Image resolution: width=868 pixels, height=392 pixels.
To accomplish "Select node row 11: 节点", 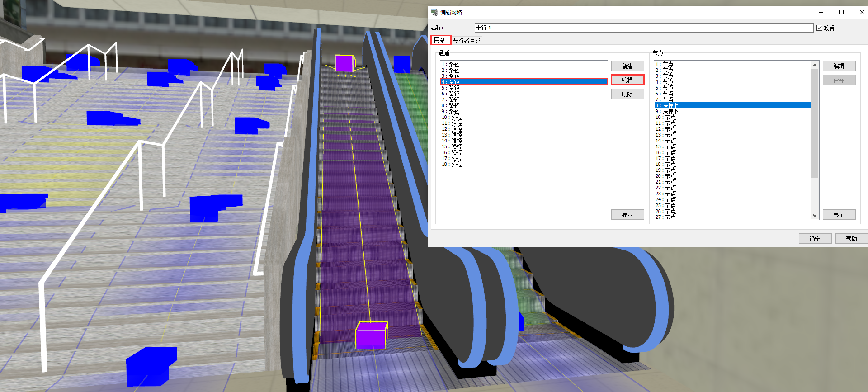I will click(732, 123).
